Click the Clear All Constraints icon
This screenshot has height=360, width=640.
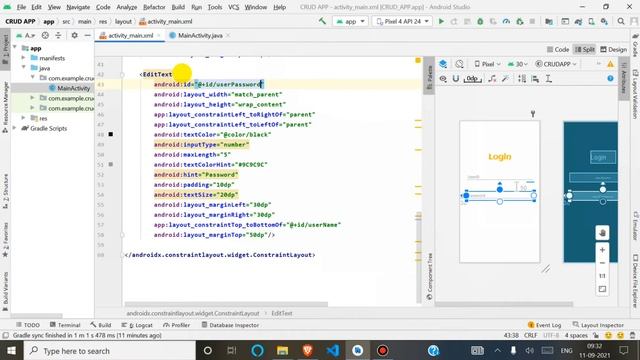[492, 78]
